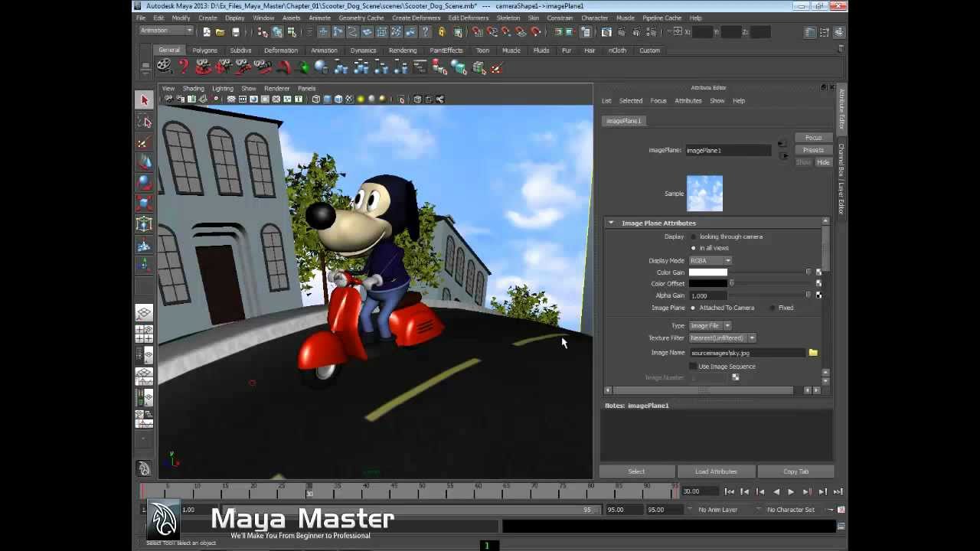Open the File menu
The image size is (980, 551).
tap(141, 18)
